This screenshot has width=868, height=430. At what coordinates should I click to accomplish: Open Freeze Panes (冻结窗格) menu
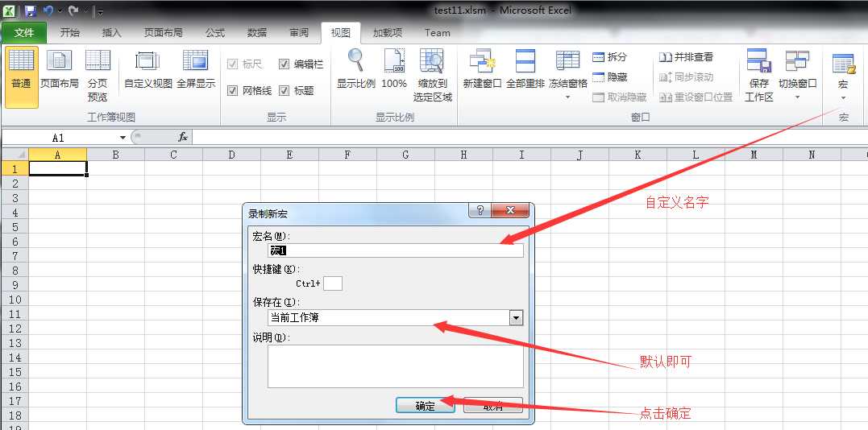click(567, 75)
